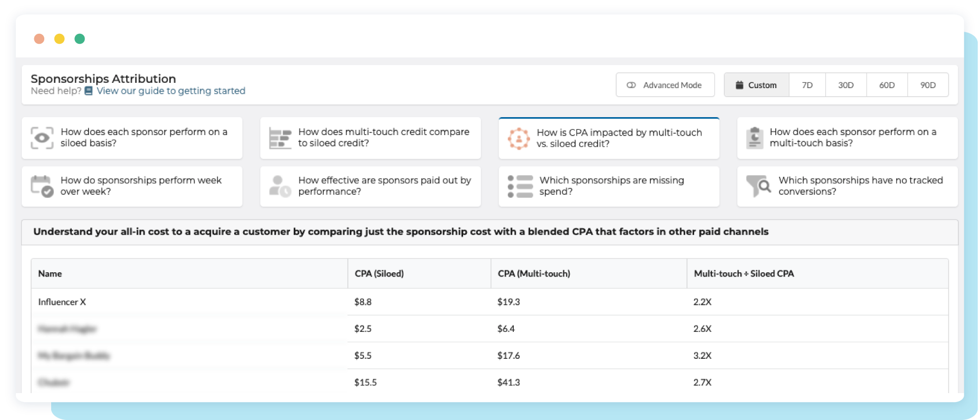Viewport: 980px width, 420px height.
Task: Click the $6.4 multi-touch CPA value
Action: click(506, 329)
